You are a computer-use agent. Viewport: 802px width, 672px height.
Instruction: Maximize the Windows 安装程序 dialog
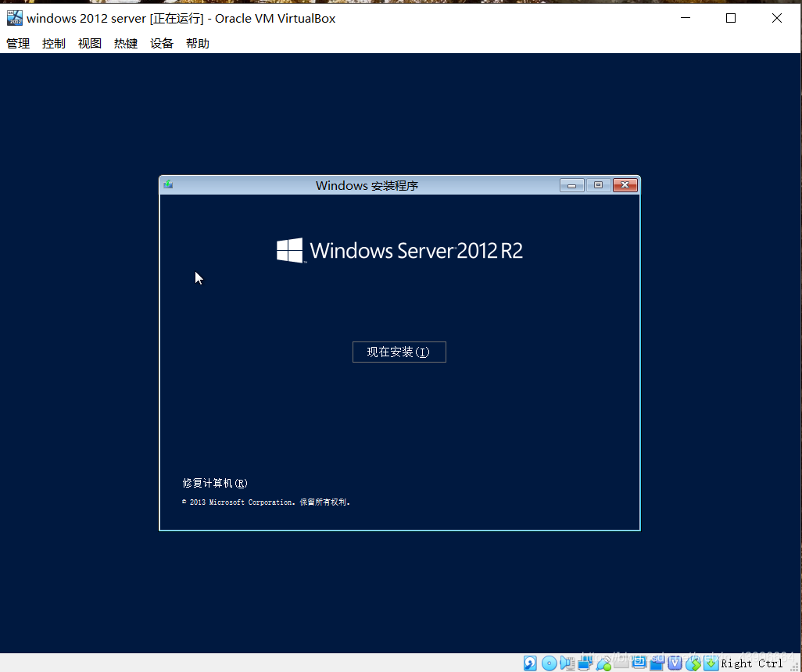pyautogui.click(x=599, y=185)
